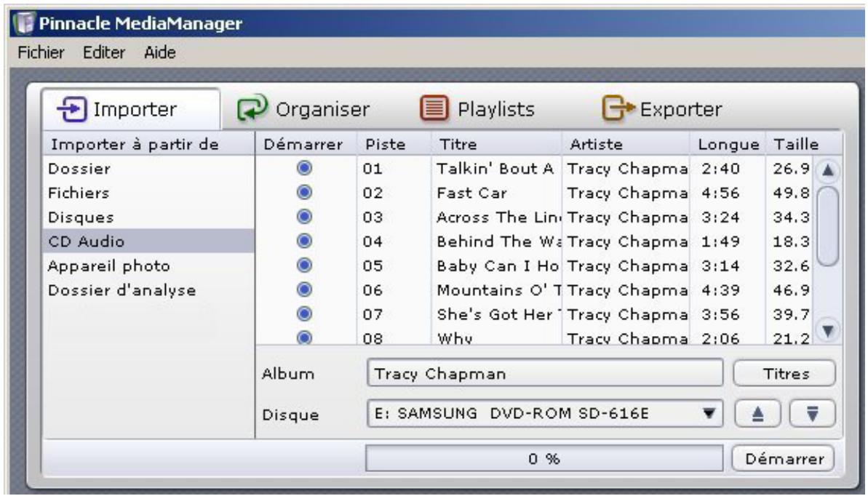Click the Album text field
The image size is (868, 496).
[545, 374]
